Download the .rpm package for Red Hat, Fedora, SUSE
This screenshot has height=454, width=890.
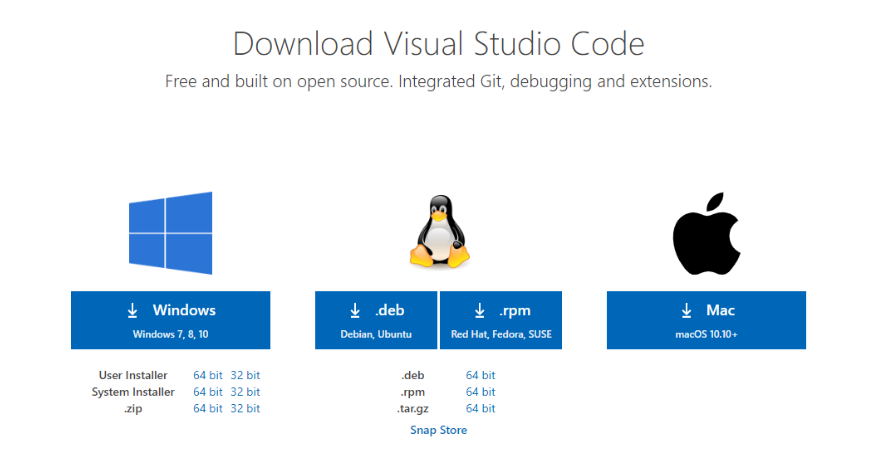pos(501,320)
